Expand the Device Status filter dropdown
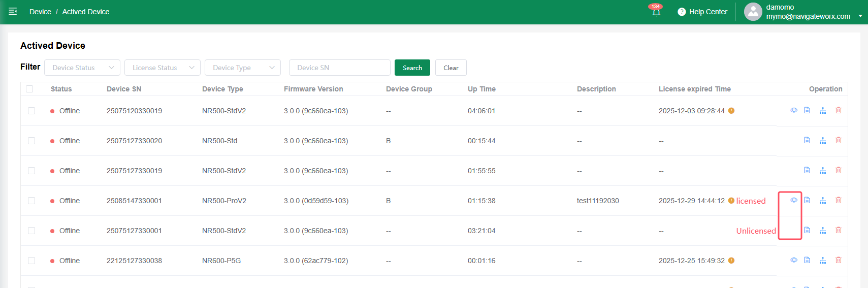Screen dimensions: 868x288 [82, 68]
